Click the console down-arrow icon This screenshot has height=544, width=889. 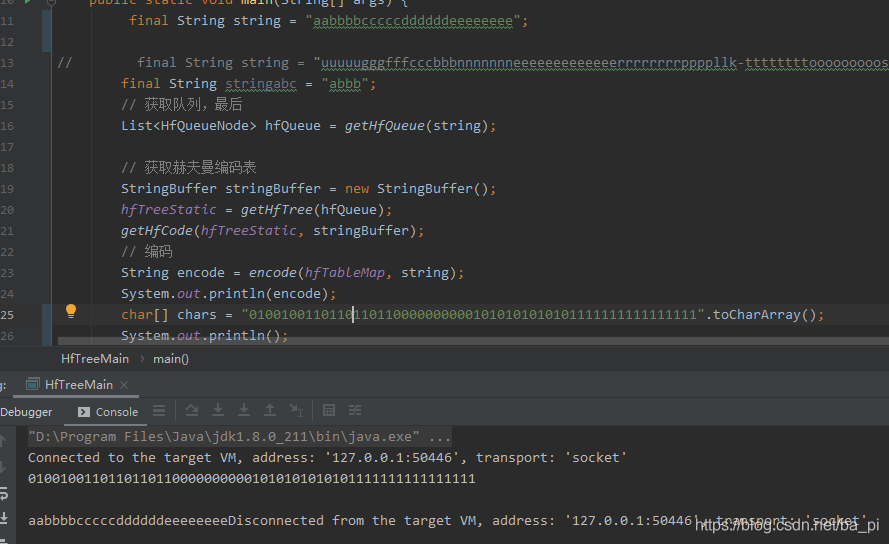click(3, 467)
